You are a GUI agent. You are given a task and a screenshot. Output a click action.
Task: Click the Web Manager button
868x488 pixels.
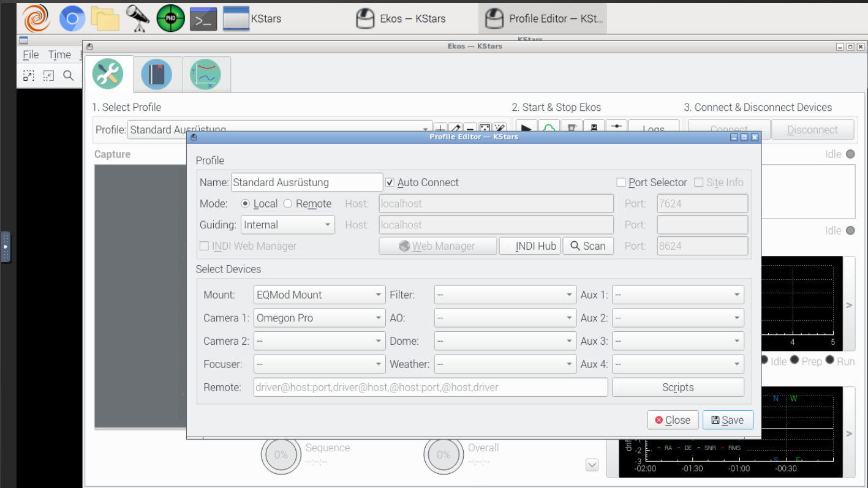click(438, 246)
